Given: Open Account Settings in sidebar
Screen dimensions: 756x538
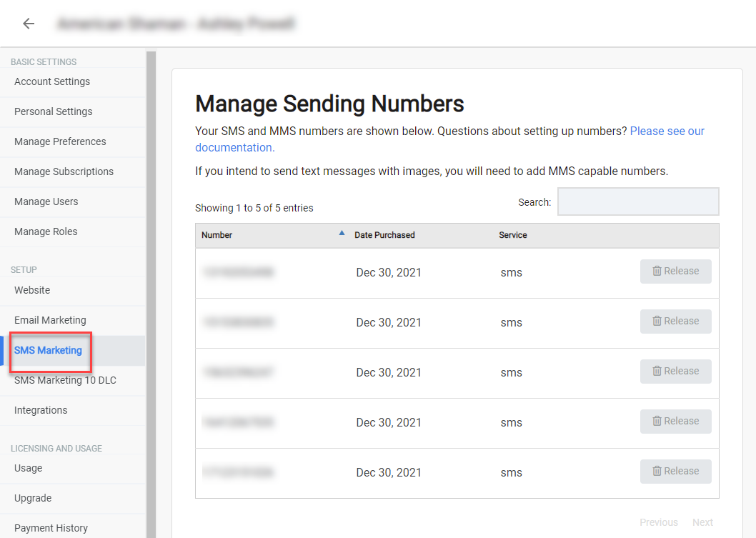Looking at the screenshot, I should pos(52,81).
